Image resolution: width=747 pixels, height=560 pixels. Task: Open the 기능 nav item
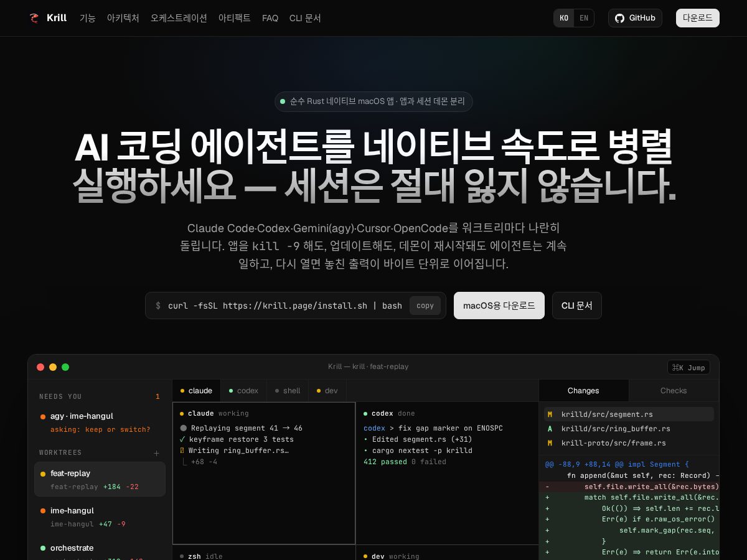88,18
